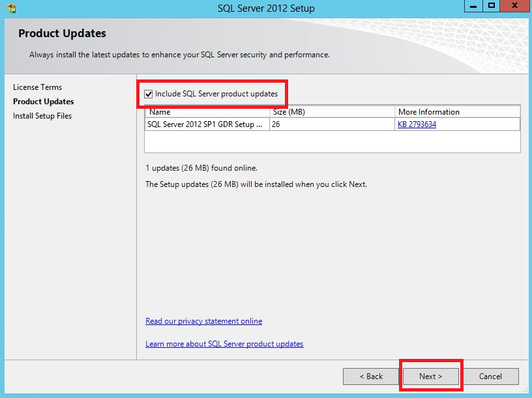Minimize the setup window

473,6
